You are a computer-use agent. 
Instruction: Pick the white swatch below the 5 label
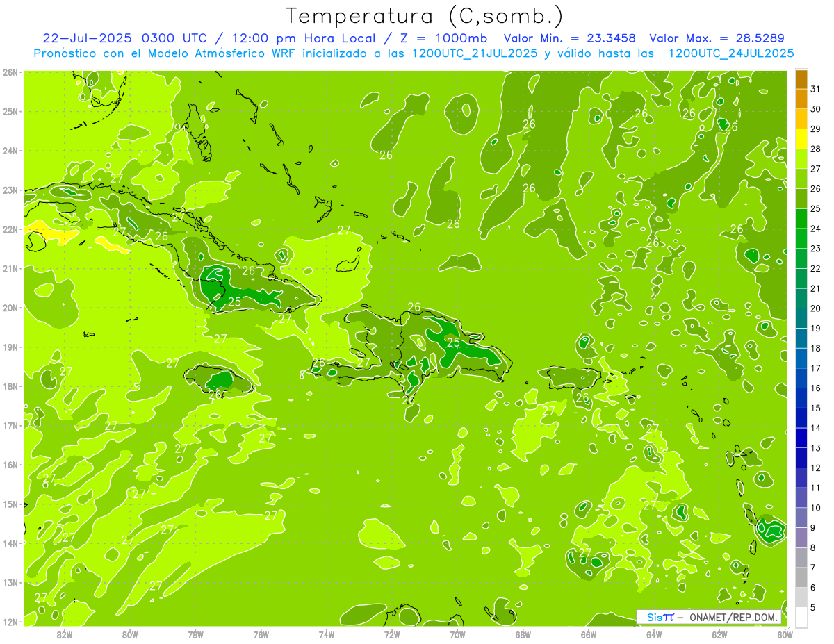801,617
